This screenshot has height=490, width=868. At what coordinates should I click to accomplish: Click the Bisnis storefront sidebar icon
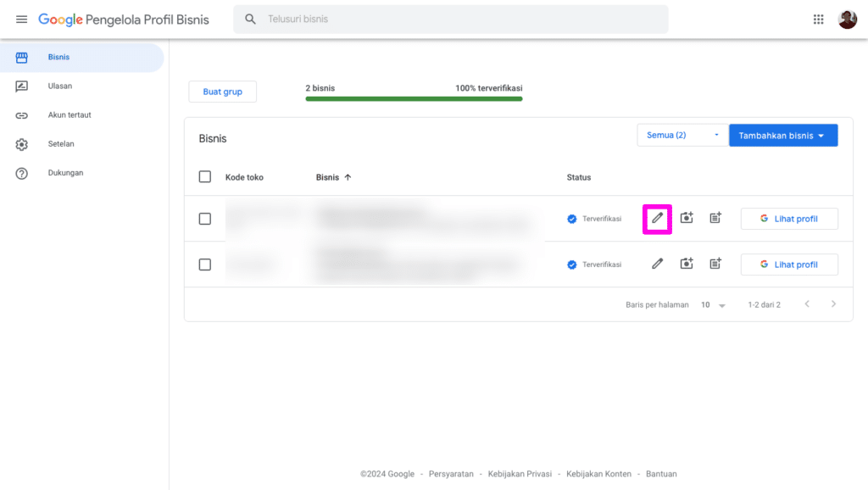21,58
